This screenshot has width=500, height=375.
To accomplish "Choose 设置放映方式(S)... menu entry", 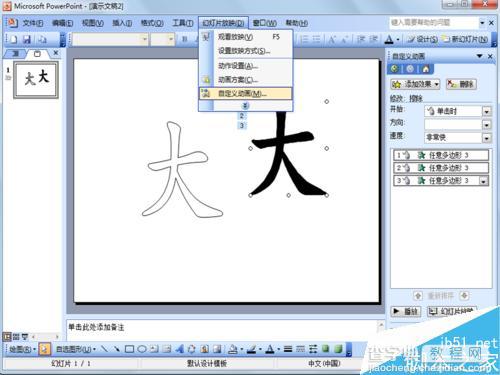I will pyautogui.click(x=246, y=51).
